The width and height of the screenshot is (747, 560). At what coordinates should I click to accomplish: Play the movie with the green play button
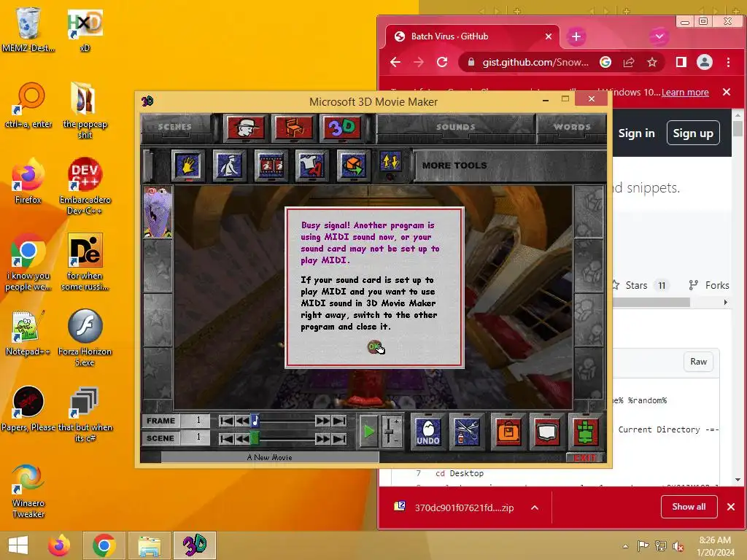pos(368,432)
